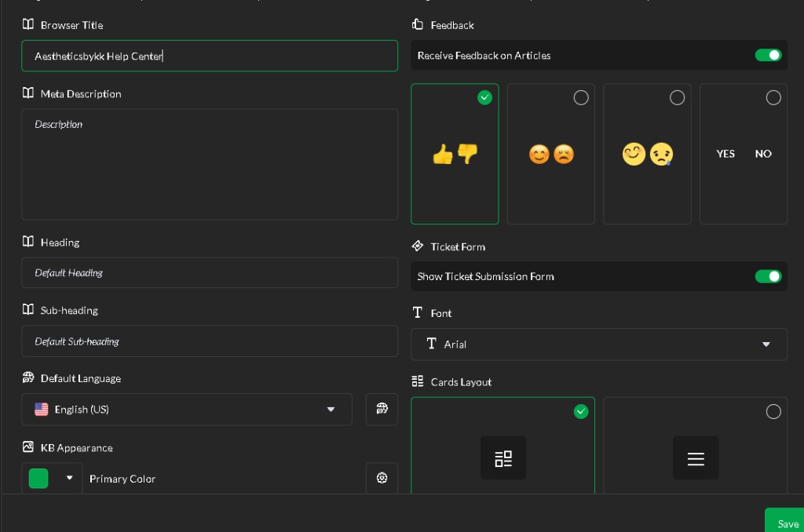Click the KB Appearance label text
The height and width of the screenshot is (532, 804).
[x=77, y=448]
